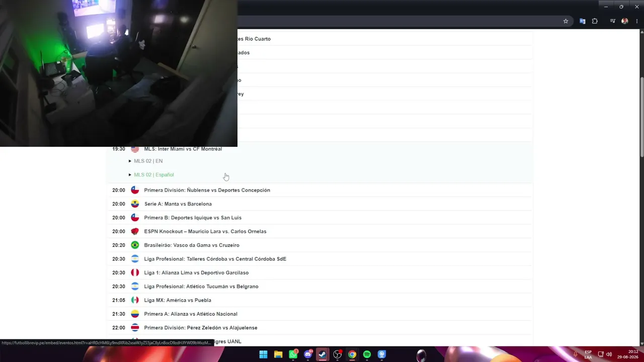
Task: Expand Liga Profesional: Talleres Córdoba vs Central Córdoba SdE
Action: [215, 259]
